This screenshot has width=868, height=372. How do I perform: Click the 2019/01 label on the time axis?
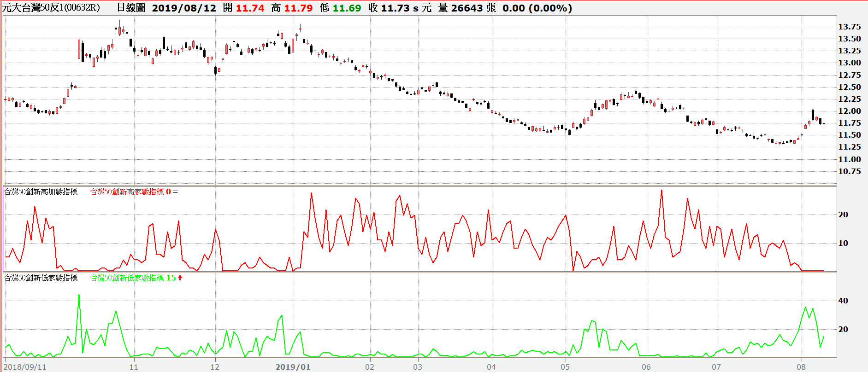click(x=293, y=367)
